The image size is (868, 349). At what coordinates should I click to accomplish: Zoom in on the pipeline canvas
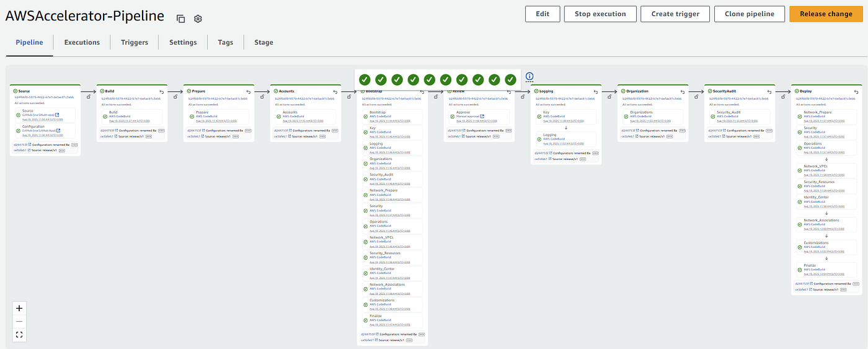[x=19, y=308]
